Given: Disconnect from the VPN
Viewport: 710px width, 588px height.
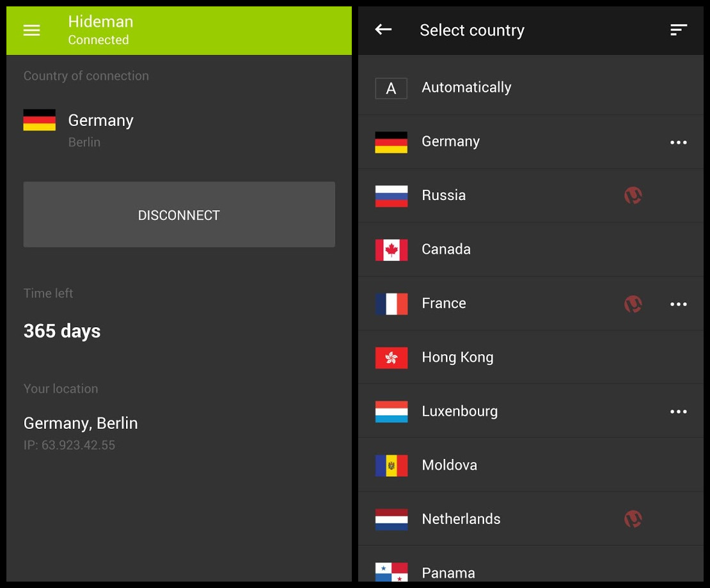Looking at the screenshot, I should click(179, 214).
